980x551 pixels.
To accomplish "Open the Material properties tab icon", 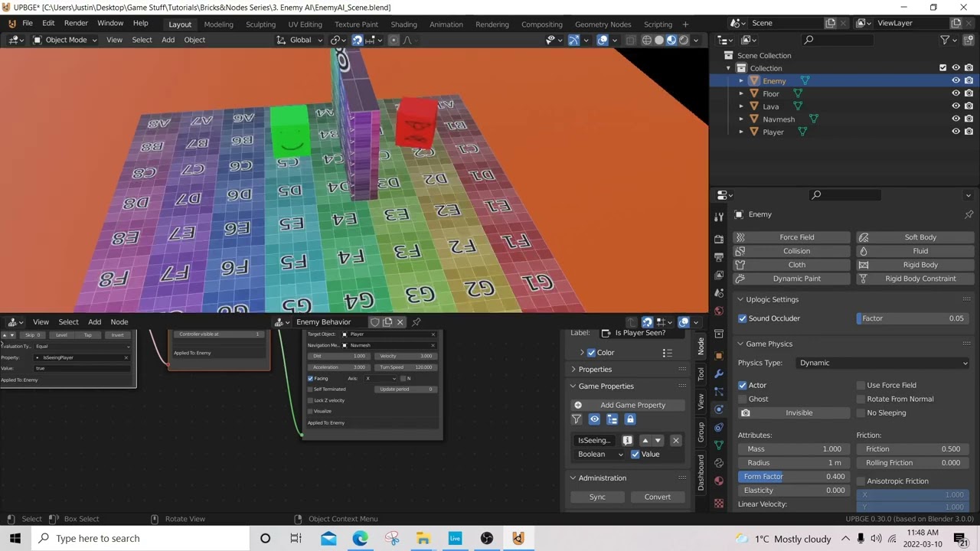I will click(x=718, y=481).
